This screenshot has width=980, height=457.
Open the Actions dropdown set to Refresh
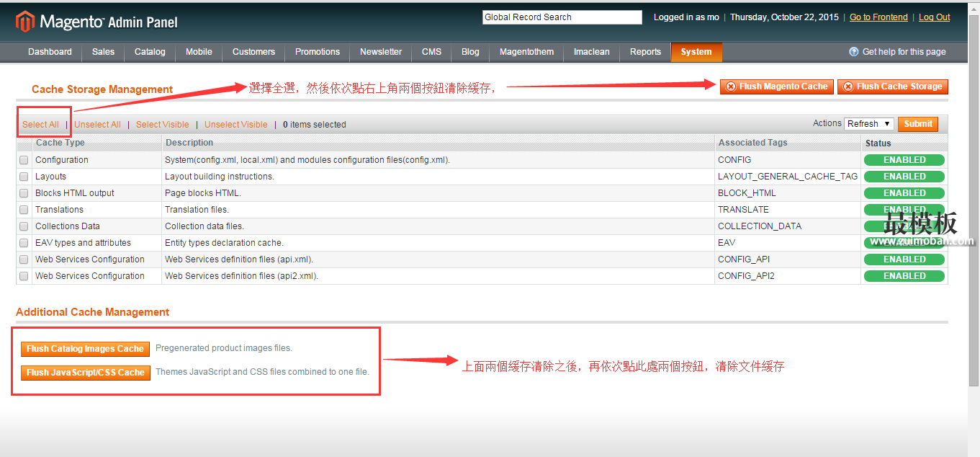coord(869,124)
